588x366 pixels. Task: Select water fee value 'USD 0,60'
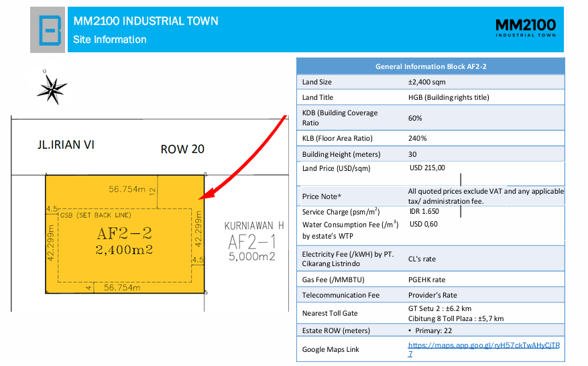pyautogui.click(x=423, y=225)
